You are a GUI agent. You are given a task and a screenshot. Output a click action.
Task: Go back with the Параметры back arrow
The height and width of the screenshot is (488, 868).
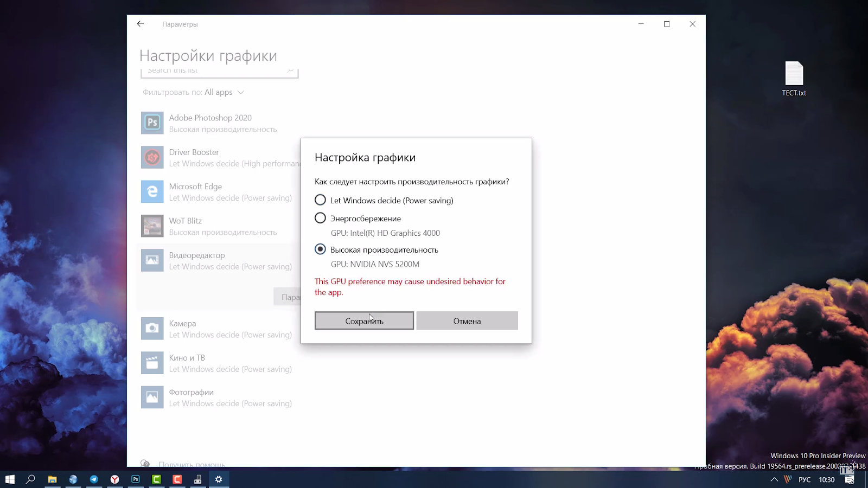click(141, 24)
